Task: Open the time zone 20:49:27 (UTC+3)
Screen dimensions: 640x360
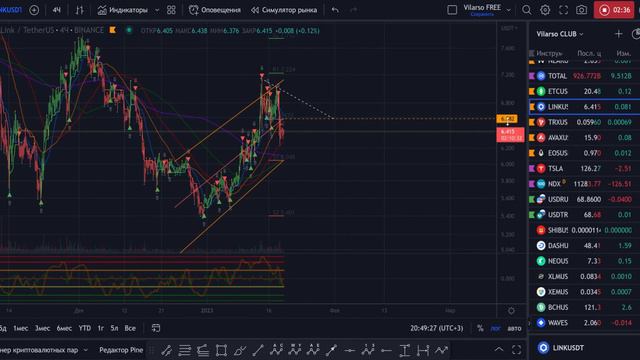Action: pyautogui.click(x=437, y=328)
